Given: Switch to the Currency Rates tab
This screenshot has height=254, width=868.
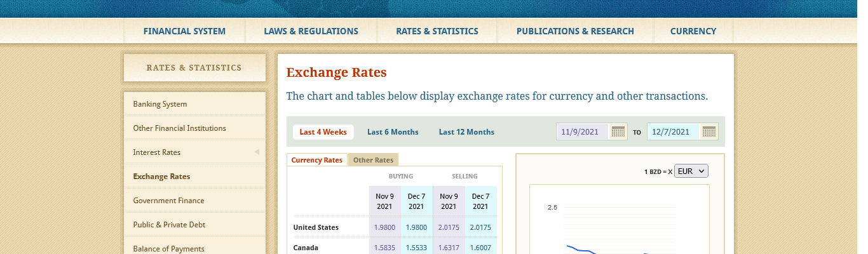Looking at the screenshot, I should point(316,160).
